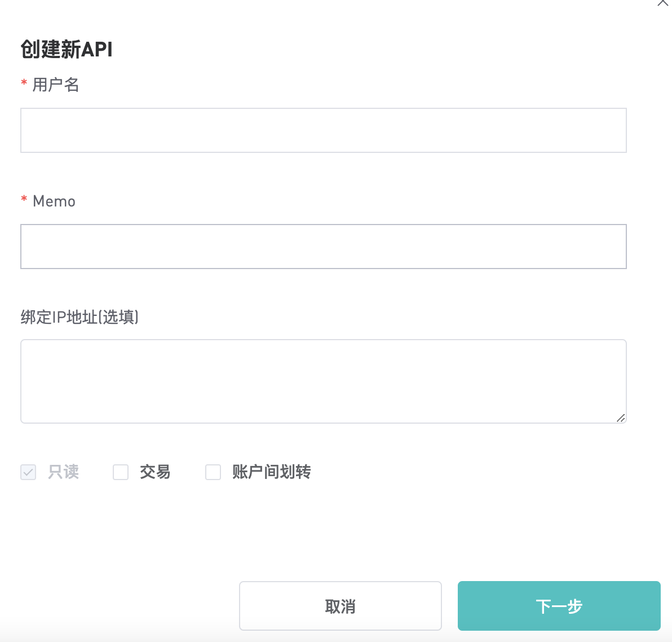Click the 账户间划转 label text
672x642 pixels.
click(x=272, y=472)
